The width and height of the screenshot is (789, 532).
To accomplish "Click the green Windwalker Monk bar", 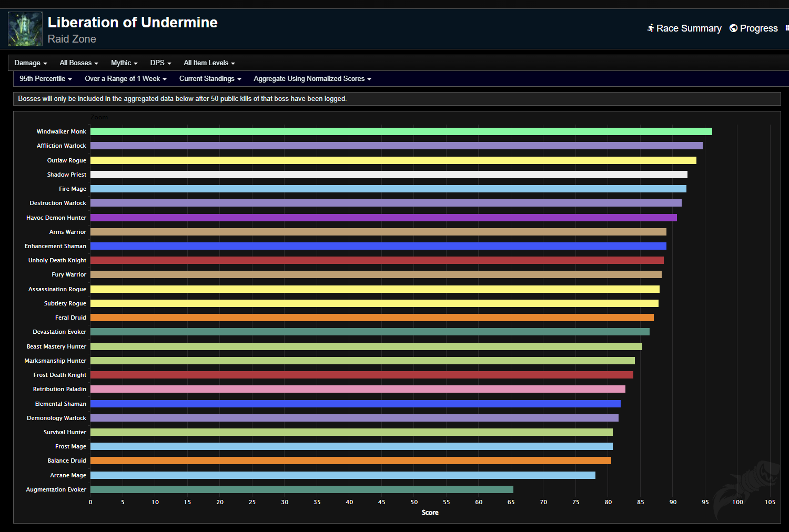I will coord(400,131).
